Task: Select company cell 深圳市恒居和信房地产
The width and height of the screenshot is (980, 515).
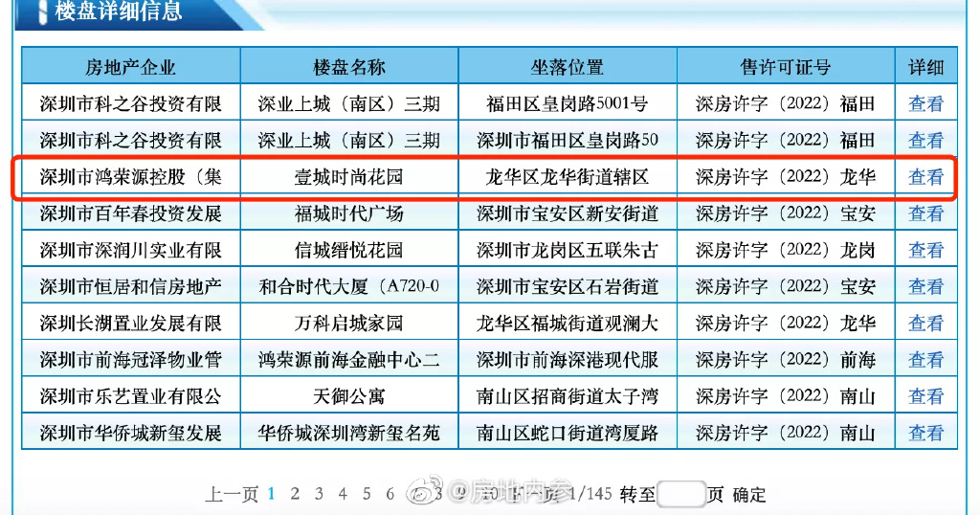Action: tap(130, 287)
